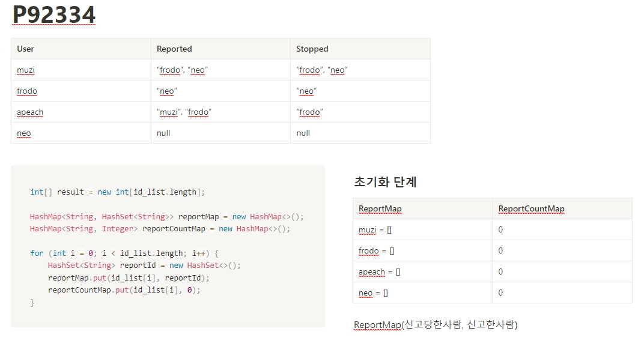Image resolution: width=644 pixels, height=346 pixels.
Task: Click the neo cell in User column
Action: (x=24, y=133)
